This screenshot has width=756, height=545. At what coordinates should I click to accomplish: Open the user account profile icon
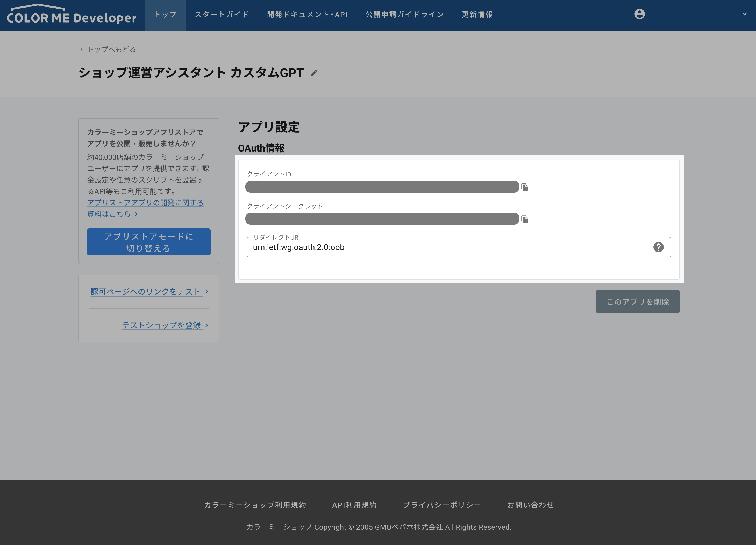click(x=640, y=14)
